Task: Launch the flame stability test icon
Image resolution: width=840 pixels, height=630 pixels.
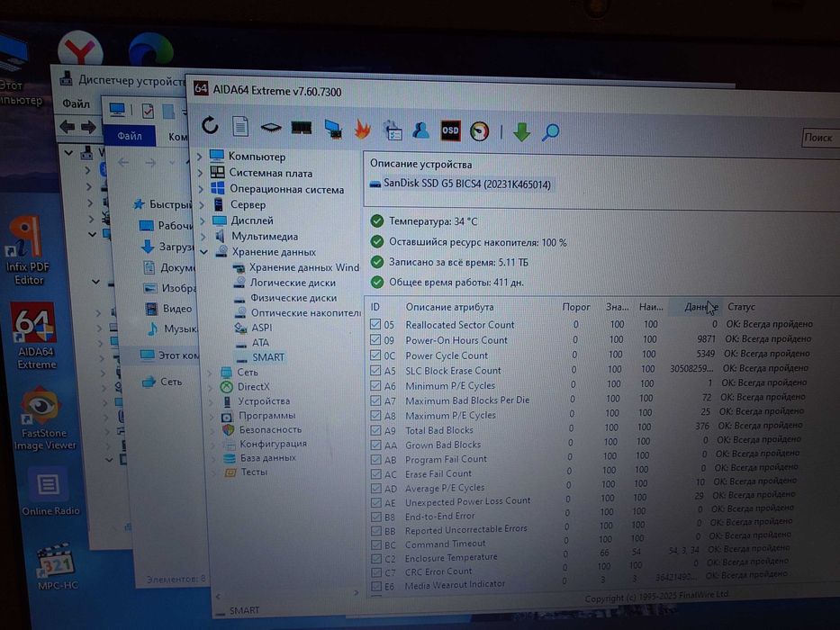Action: [x=363, y=129]
